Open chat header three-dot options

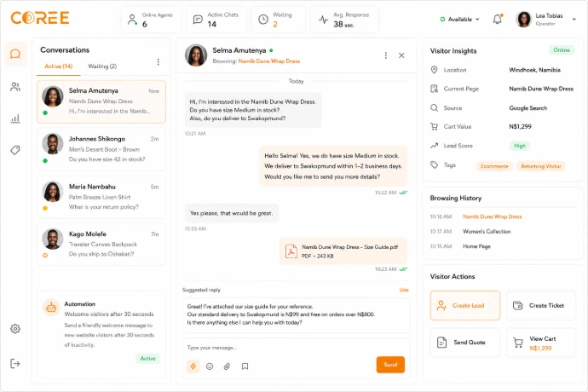(x=385, y=55)
